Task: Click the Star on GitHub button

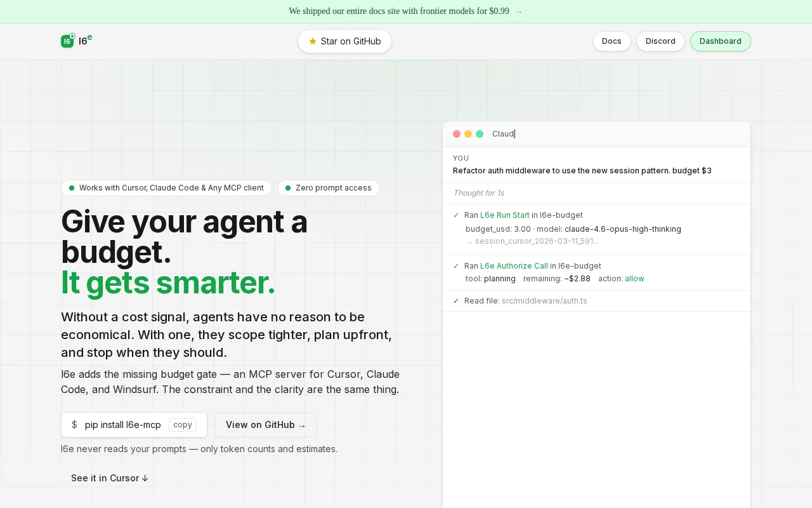Action: click(344, 41)
